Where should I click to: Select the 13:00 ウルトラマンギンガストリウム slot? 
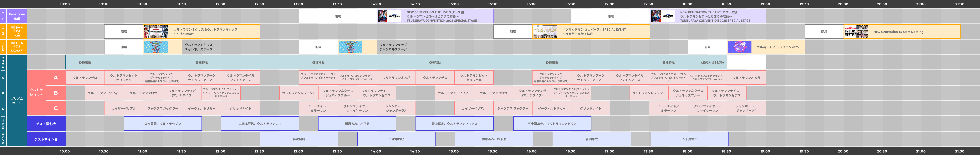click(x=318, y=77)
